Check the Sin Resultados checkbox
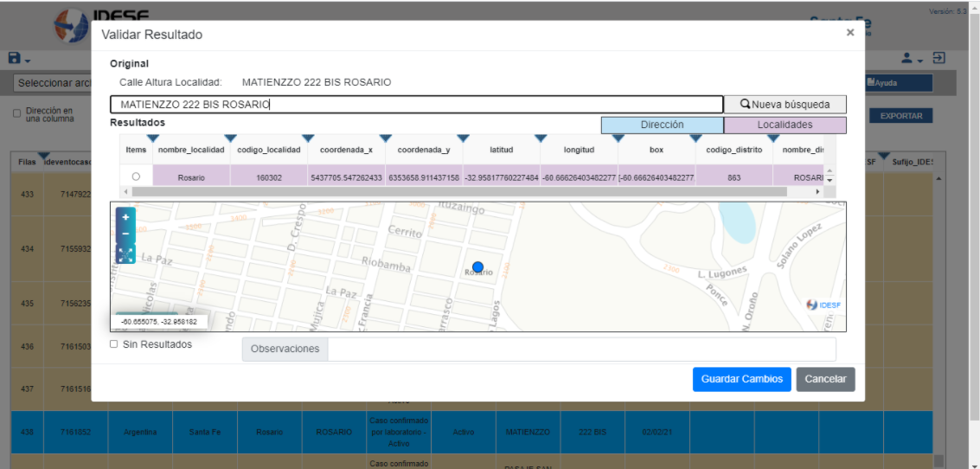Viewport: 980px width, 469px height. coord(114,344)
